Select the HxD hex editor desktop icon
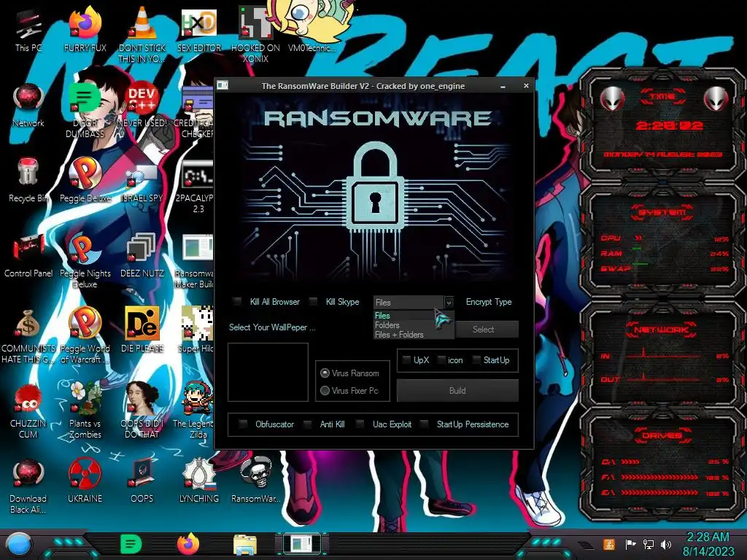 pos(198,30)
